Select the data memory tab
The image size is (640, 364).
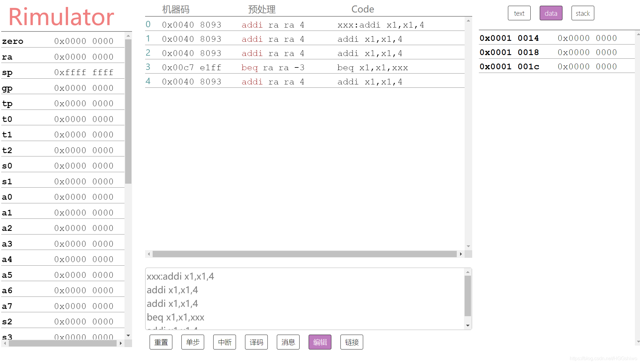pyautogui.click(x=551, y=13)
